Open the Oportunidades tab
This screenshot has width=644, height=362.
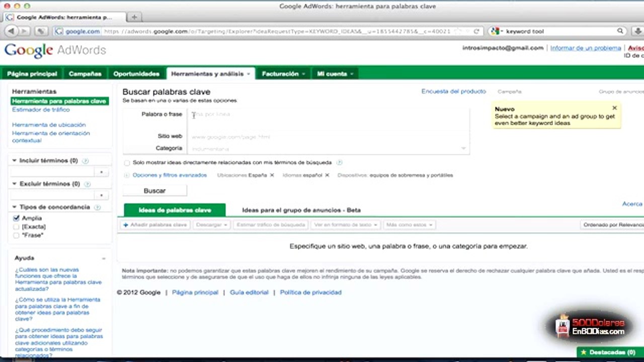click(x=136, y=74)
